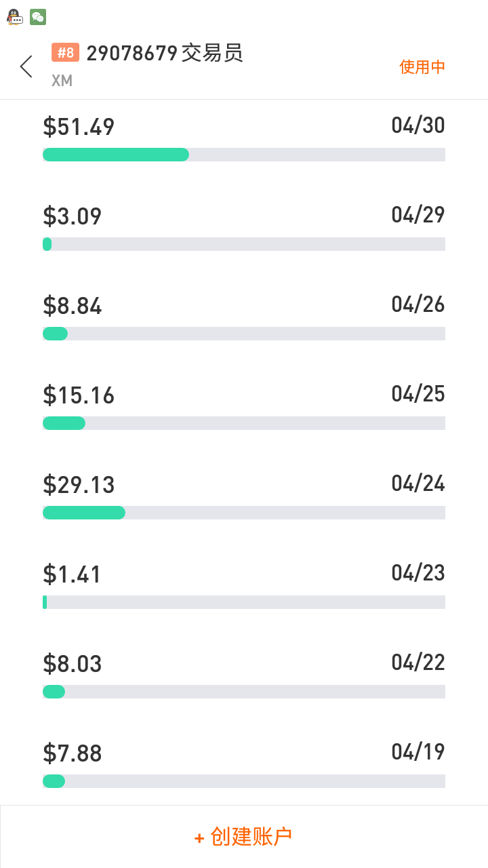Tap the XM broker label
Screen dimensions: 488x868
click(62, 81)
